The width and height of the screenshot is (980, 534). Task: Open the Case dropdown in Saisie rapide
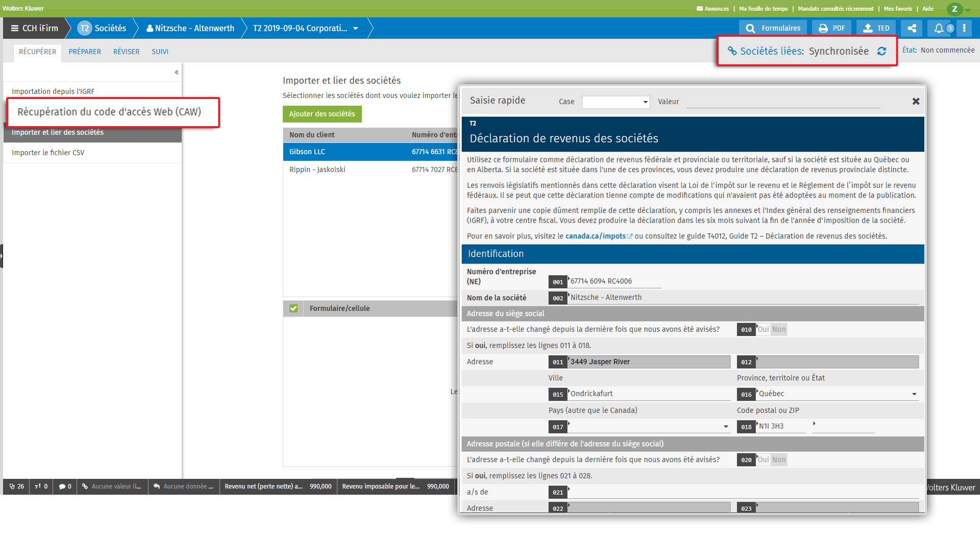click(x=616, y=102)
